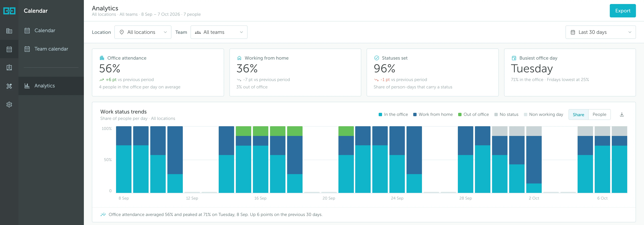Image resolution: width=644 pixels, height=225 pixels.
Task: Toggle In the office legend series
Action: pos(393,115)
